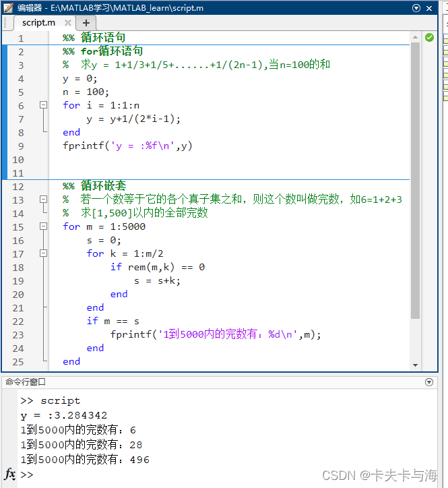The width and height of the screenshot is (448, 488).
Task: Select the script.m editor tab
Action: [38, 23]
